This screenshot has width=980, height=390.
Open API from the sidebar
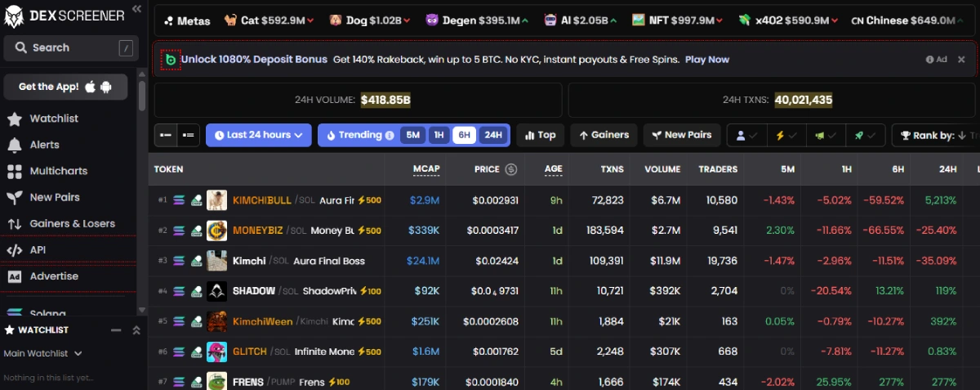pos(39,249)
